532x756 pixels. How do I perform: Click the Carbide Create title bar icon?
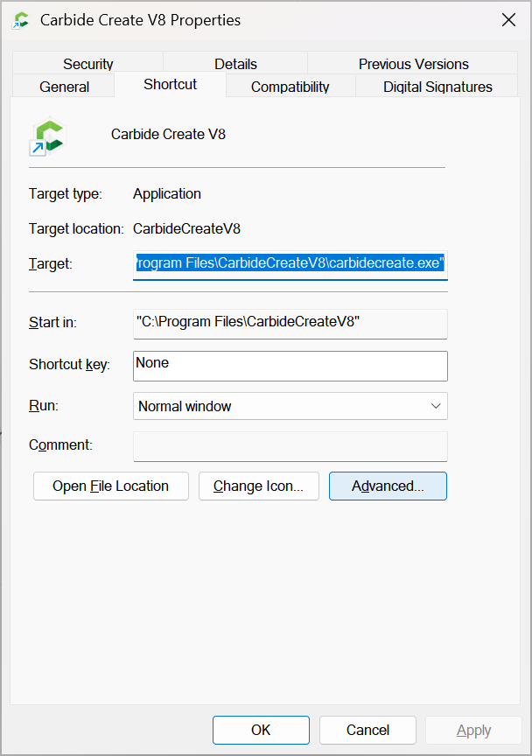click(21, 20)
